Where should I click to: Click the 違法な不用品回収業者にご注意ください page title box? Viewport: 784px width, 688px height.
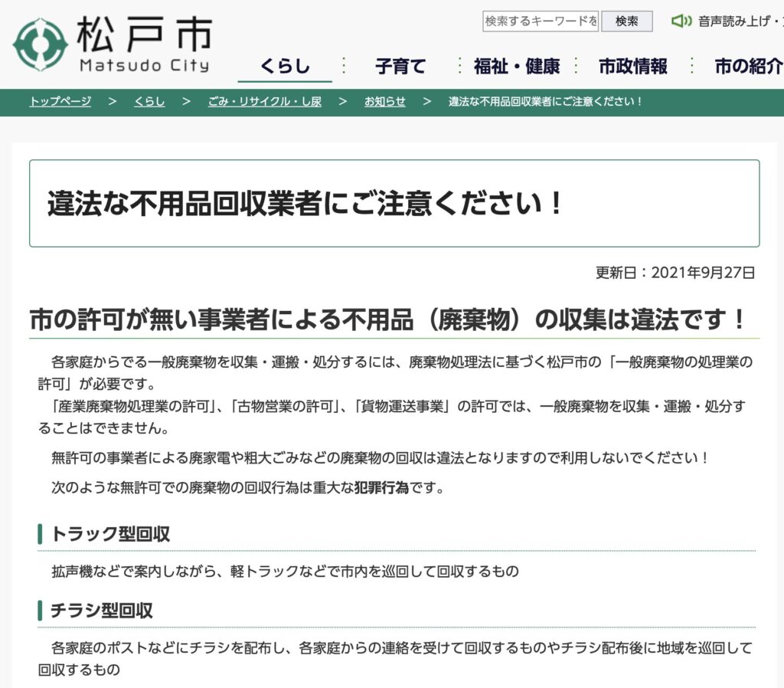(394, 204)
